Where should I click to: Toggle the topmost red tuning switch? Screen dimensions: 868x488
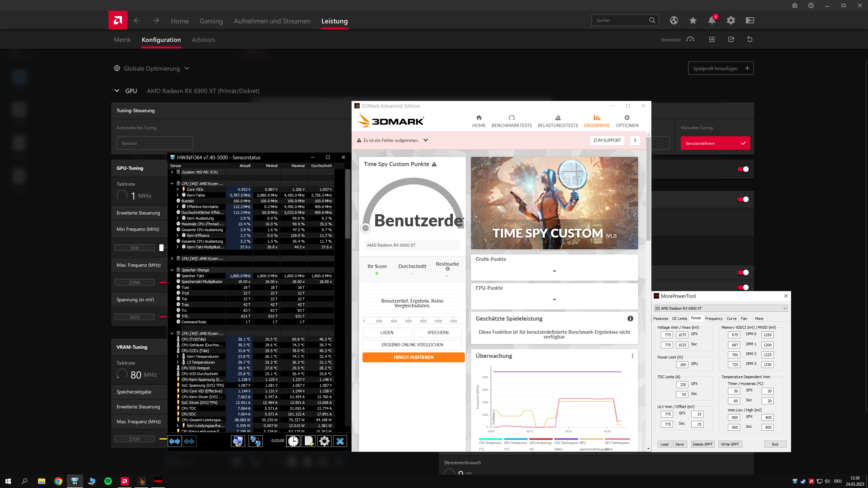click(743, 169)
